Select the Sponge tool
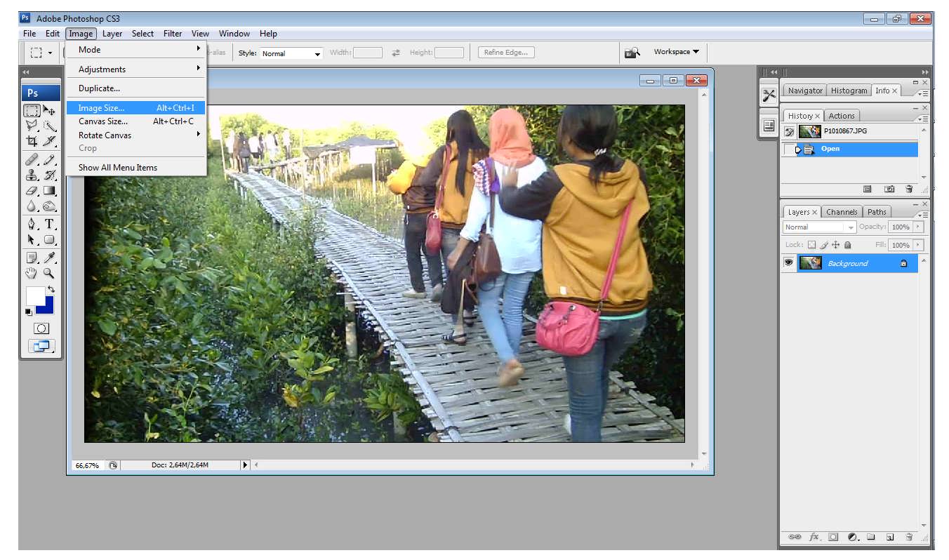 49,206
